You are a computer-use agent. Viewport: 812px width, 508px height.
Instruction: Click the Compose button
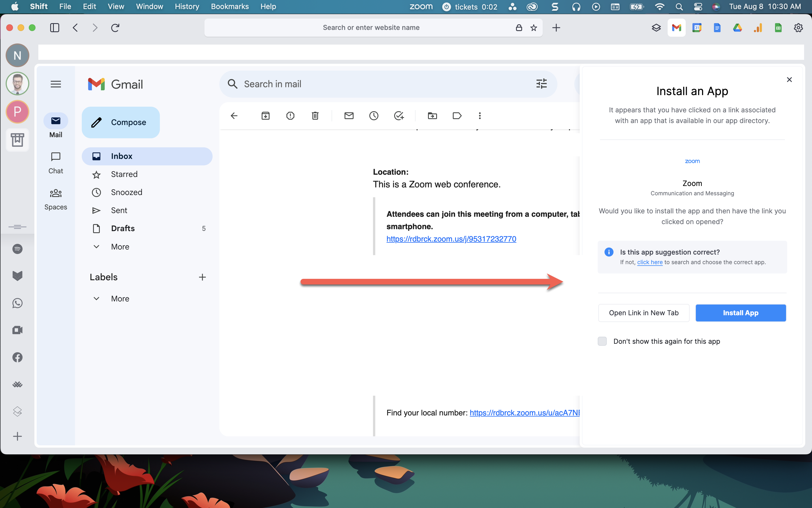coord(121,122)
